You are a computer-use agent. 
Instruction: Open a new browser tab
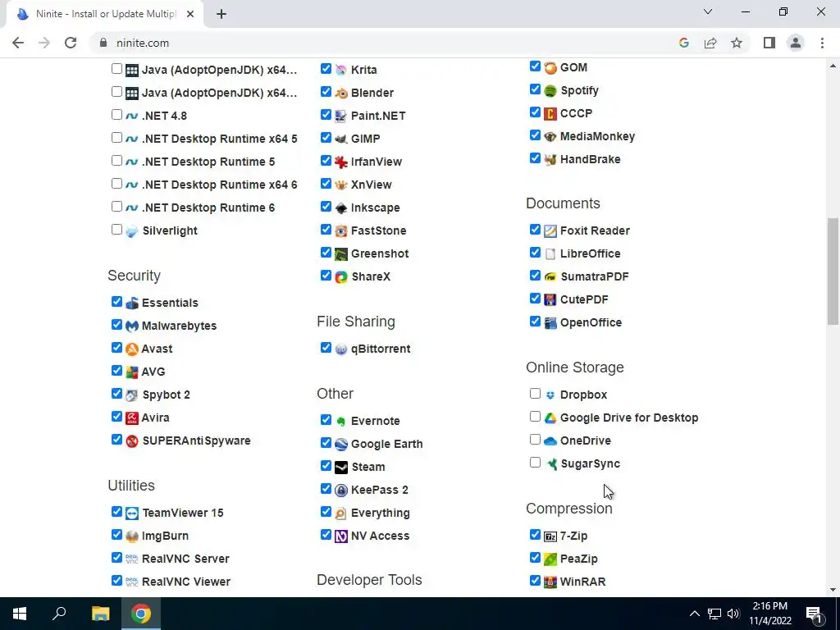point(221,15)
